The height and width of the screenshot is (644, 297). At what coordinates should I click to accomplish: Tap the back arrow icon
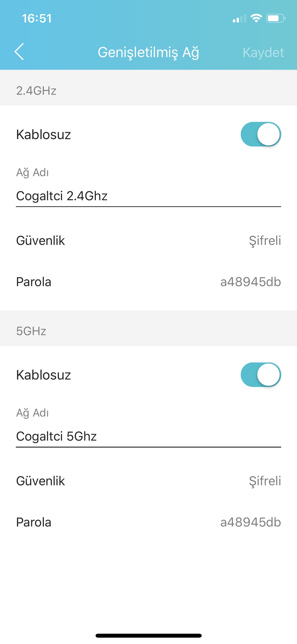click(x=19, y=52)
